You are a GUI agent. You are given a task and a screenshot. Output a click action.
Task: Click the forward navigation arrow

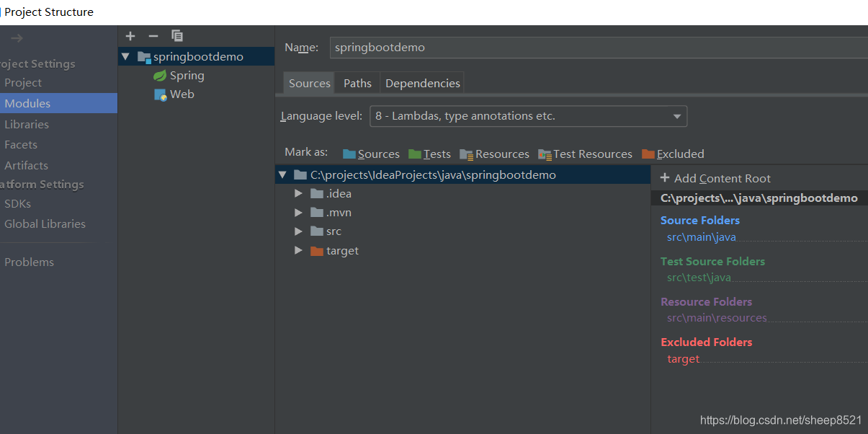(17, 38)
